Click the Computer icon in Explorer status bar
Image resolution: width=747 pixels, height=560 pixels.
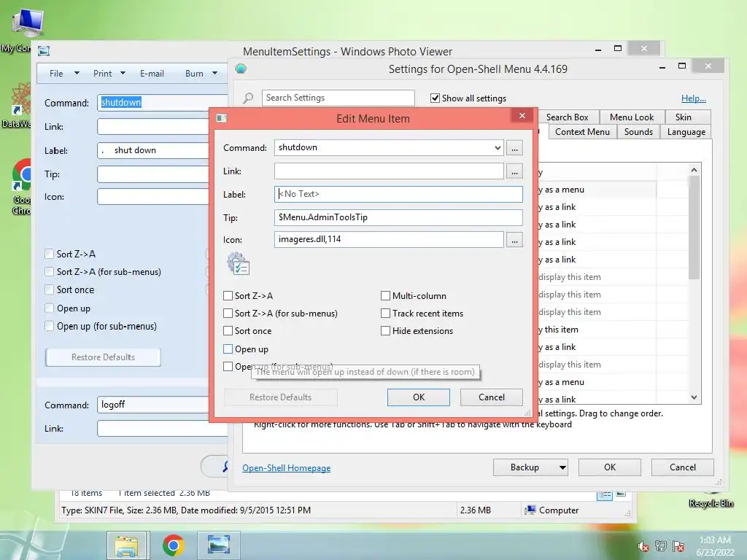[530, 510]
